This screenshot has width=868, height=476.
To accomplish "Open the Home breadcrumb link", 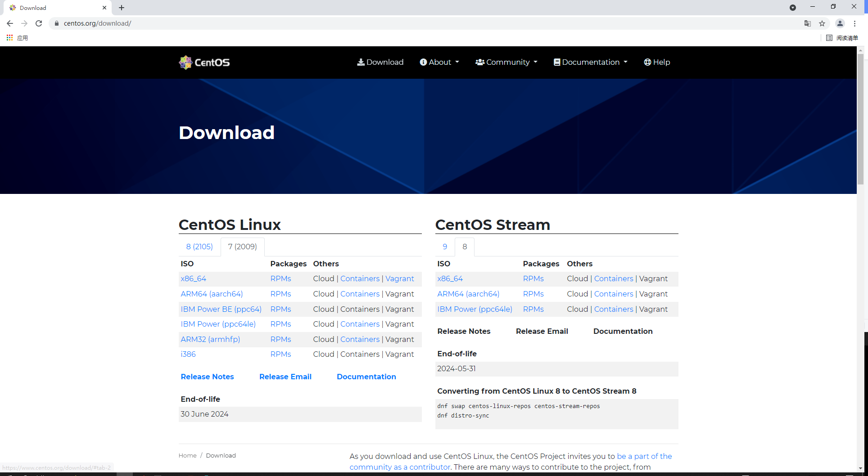I will [187, 455].
